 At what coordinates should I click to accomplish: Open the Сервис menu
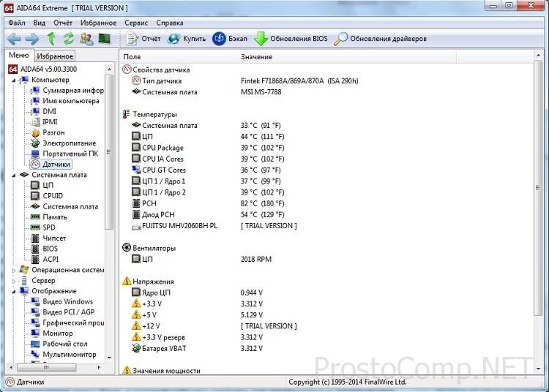pyautogui.click(x=135, y=23)
